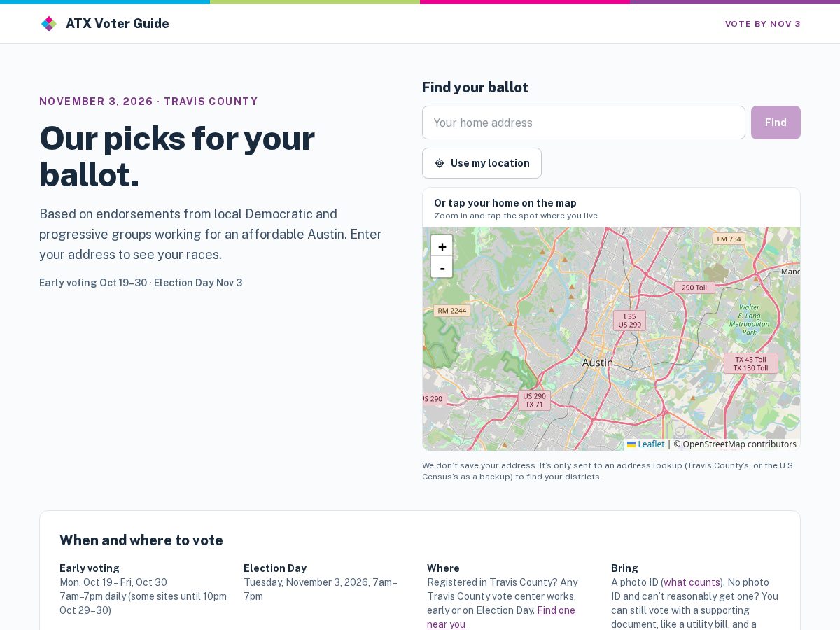Click the 'US 290 TX 71' road label
Viewport: 840px width, 630px height.
click(534, 400)
